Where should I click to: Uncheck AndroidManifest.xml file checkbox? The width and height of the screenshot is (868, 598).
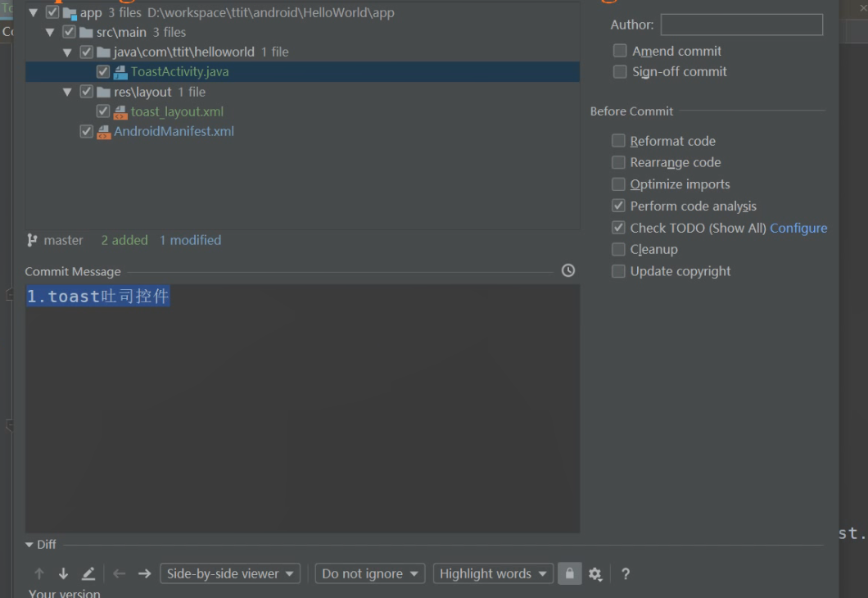(x=86, y=131)
